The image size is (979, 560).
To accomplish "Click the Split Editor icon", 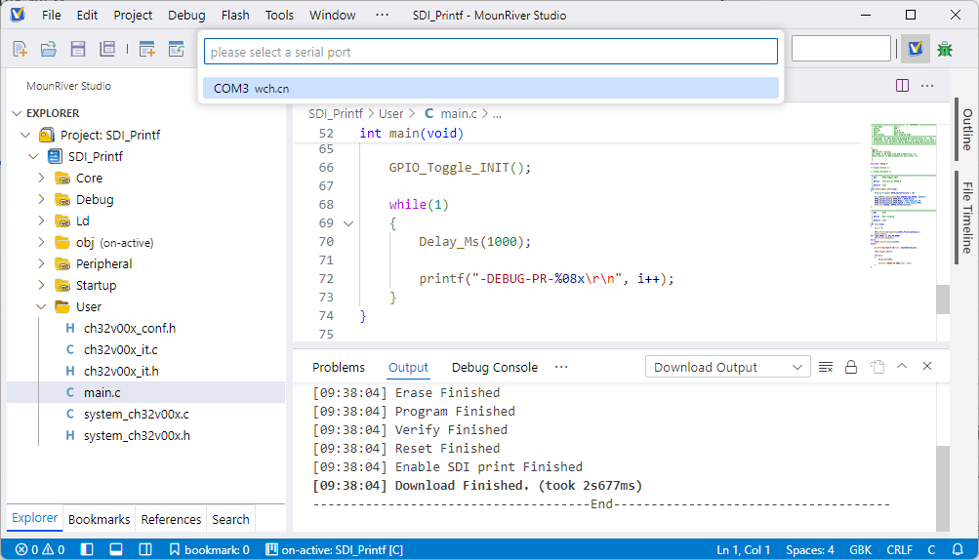I will point(902,86).
